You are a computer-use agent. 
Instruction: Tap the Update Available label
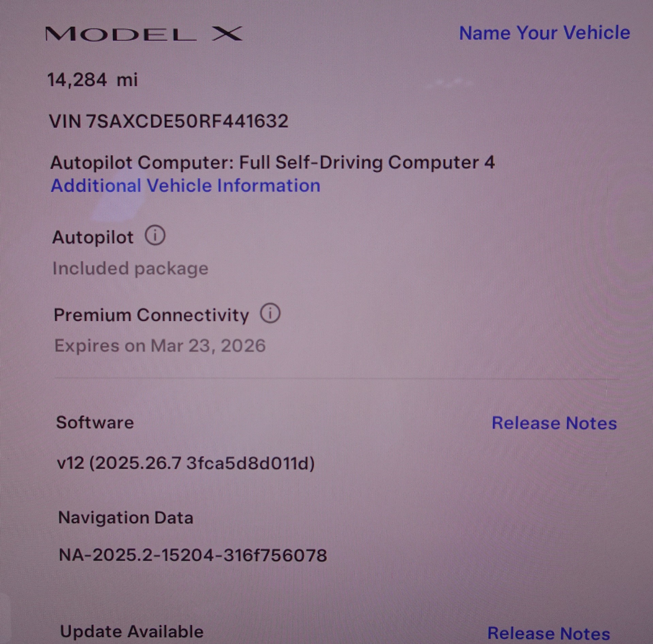(x=132, y=632)
